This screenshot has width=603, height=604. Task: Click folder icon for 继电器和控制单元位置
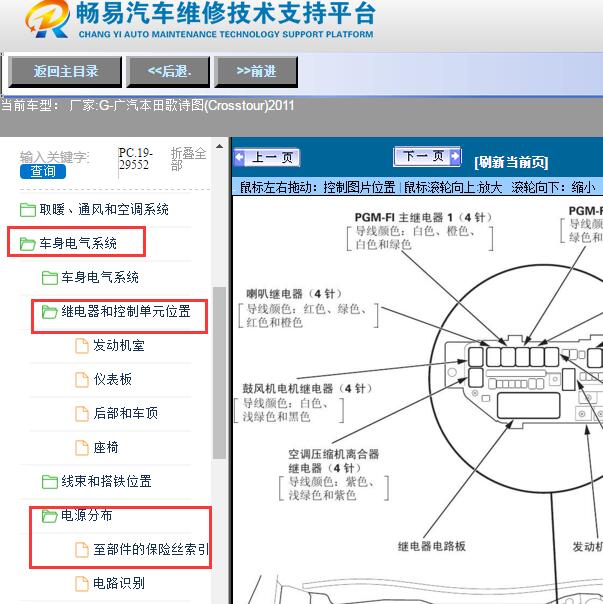(50, 312)
